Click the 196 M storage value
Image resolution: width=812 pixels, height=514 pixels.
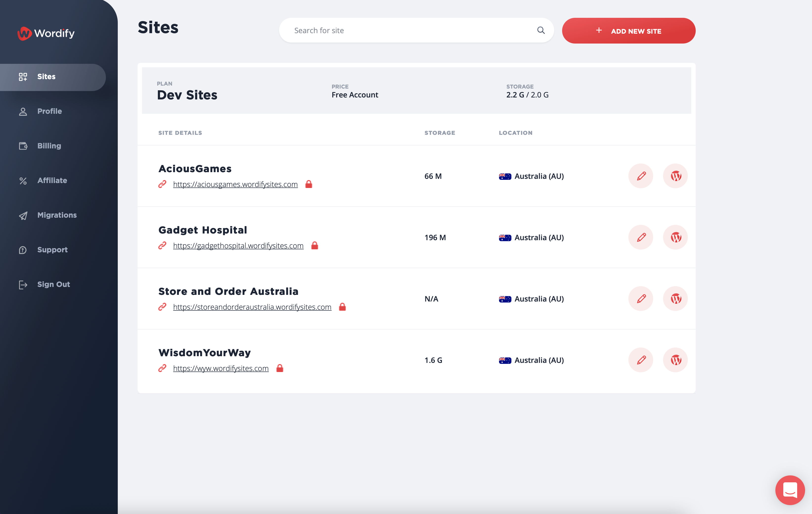point(435,238)
